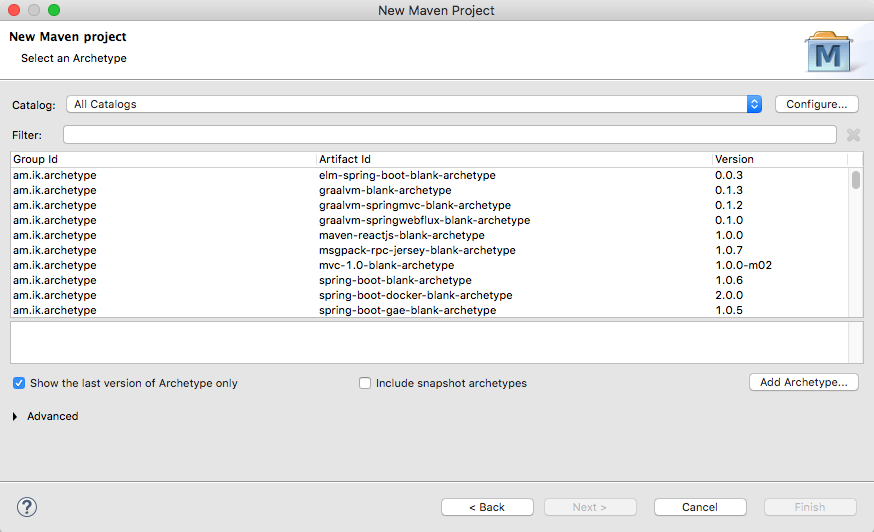Screen dimensions: 874x532
Task: Click the Next > button
Action: coord(590,507)
